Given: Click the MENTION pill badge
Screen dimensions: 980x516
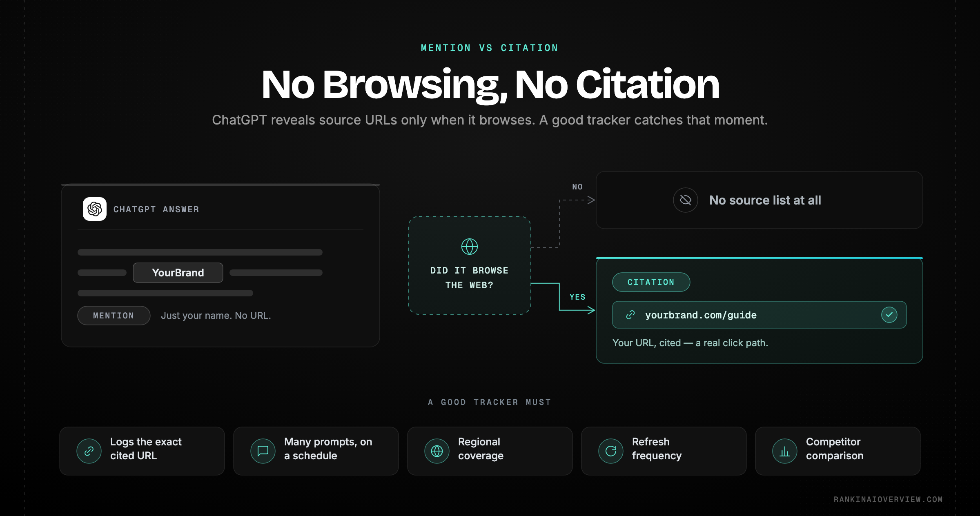Looking at the screenshot, I should (114, 316).
